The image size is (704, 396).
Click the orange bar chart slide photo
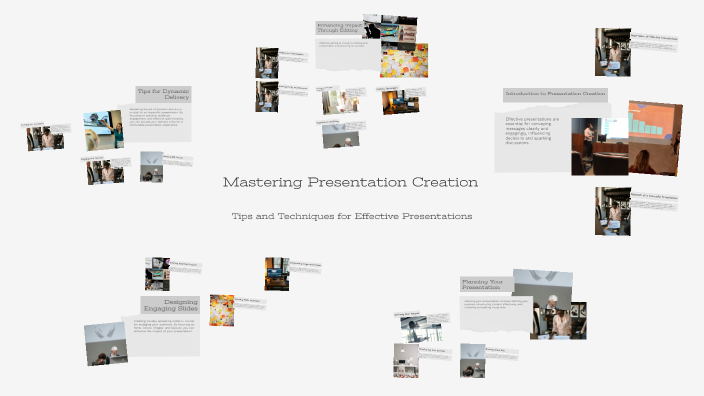[x=655, y=138]
